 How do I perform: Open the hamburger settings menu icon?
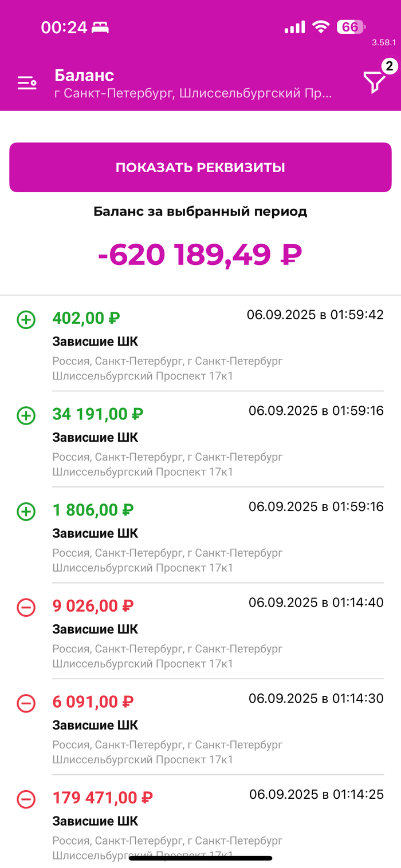coord(27,84)
